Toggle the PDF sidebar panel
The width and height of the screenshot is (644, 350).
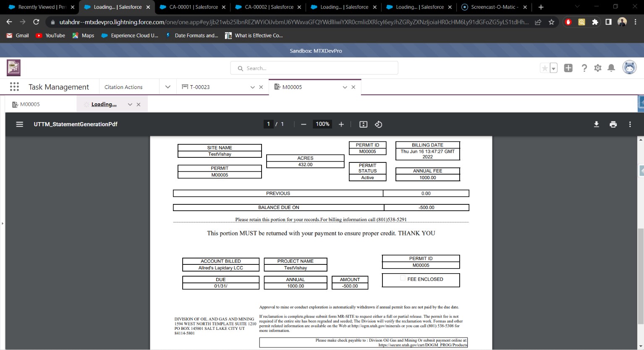point(19,124)
